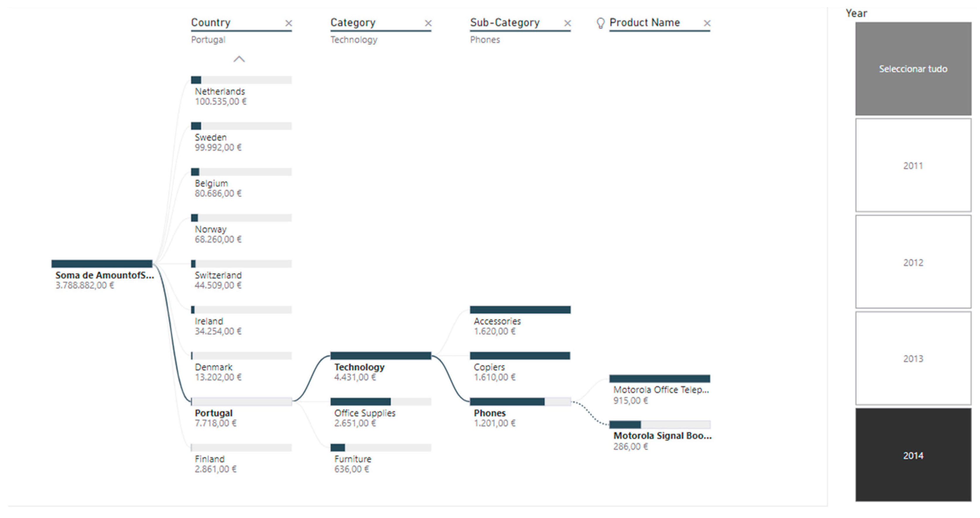Screen dimensions: 980x518
Task: Expand the Office Supplies category node
Action: tap(380, 402)
